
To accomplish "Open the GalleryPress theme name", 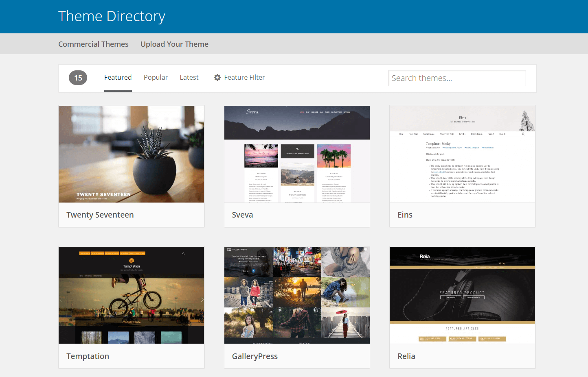I will click(x=255, y=356).
